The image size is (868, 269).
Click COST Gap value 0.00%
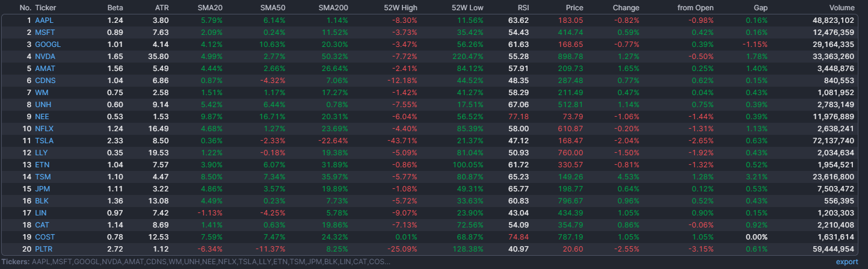757,237
